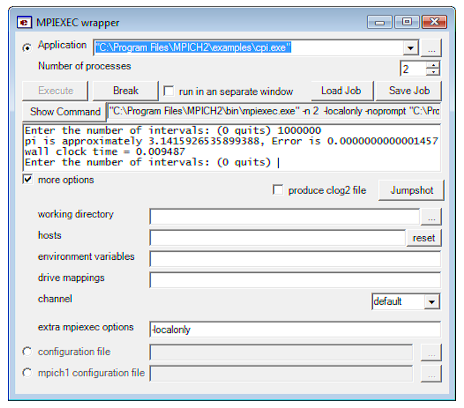The image size is (464, 408).
Task: Select the configuration file radio button
Action: [x=27, y=352]
